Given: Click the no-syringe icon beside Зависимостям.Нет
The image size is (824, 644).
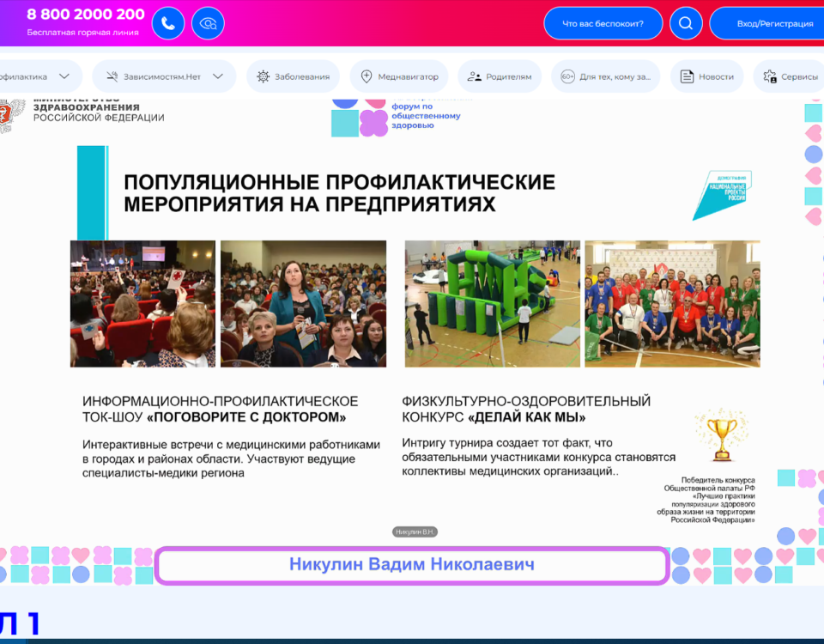Looking at the screenshot, I should tap(112, 76).
